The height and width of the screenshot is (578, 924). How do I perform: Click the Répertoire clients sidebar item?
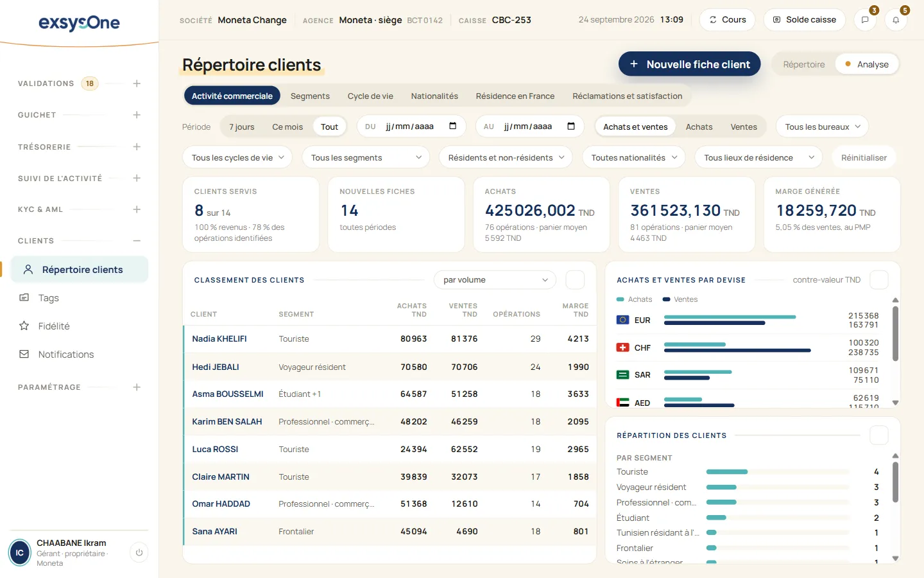79,270
